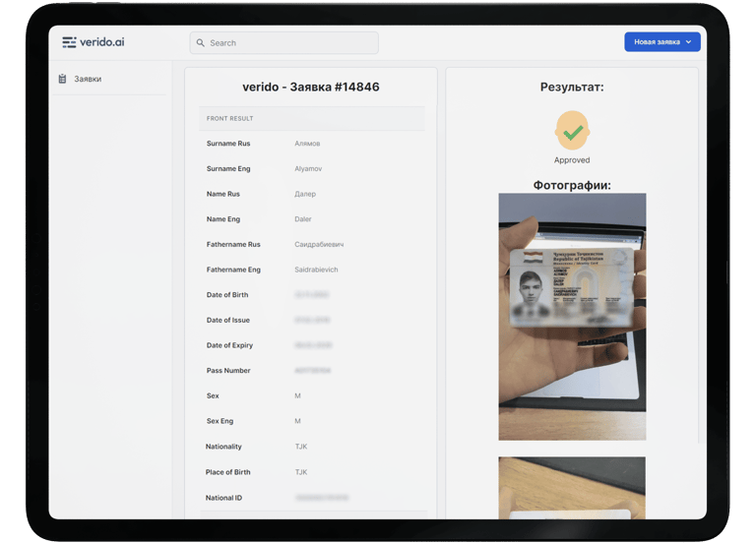Click the Date of Expiry label
756x543 pixels.
[x=229, y=345]
